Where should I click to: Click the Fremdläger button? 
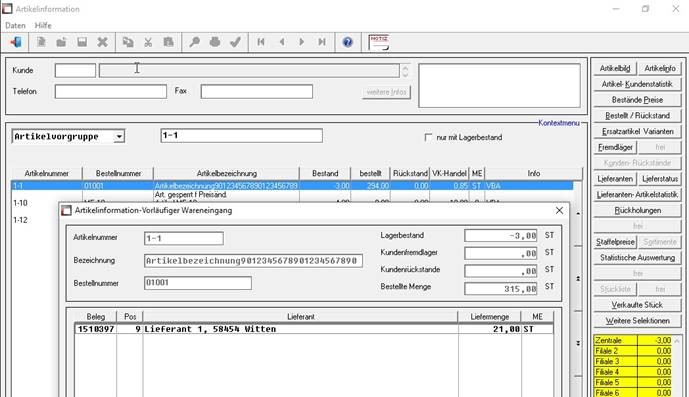click(x=615, y=147)
